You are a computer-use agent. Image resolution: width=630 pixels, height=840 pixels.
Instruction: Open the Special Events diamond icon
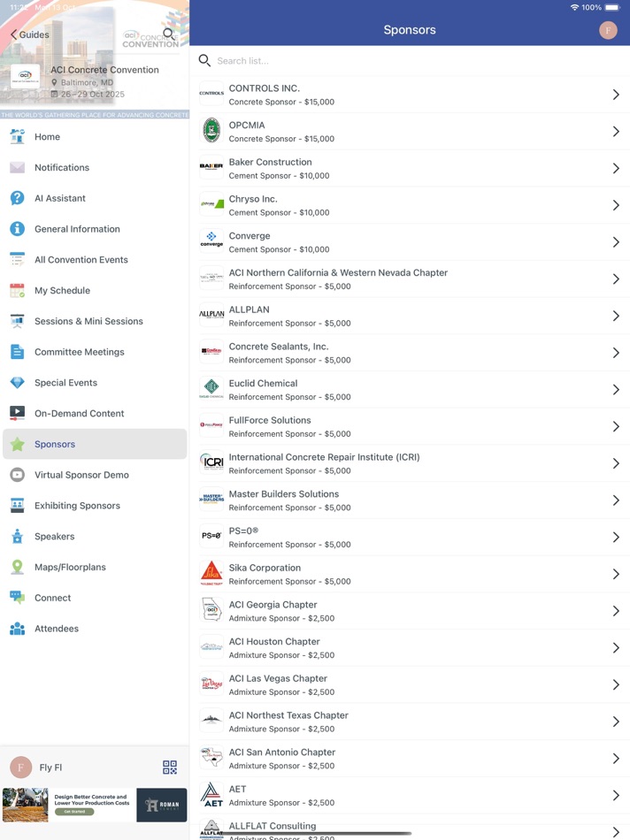(17, 383)
